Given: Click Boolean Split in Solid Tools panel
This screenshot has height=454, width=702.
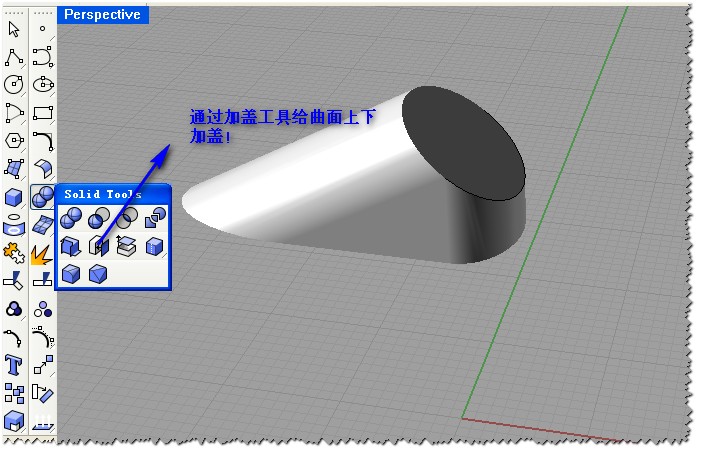Looking at the screenshot, I should 155,218.
